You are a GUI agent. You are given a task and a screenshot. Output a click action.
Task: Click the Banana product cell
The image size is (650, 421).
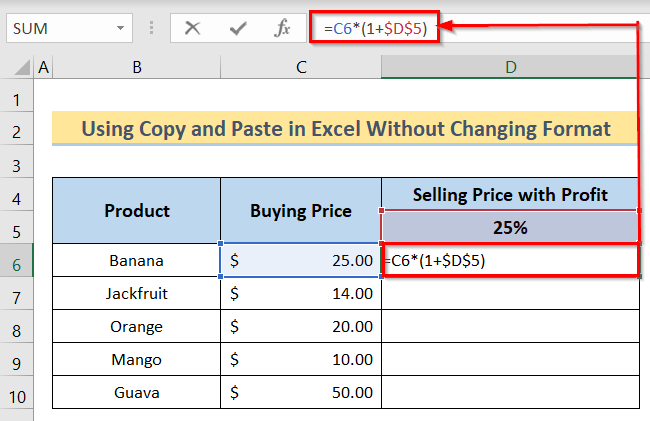pyautogui.click(x=137, y=261)
